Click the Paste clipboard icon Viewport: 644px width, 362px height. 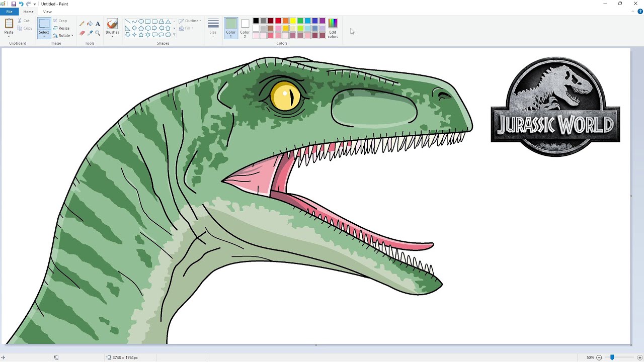click(9, 24)
